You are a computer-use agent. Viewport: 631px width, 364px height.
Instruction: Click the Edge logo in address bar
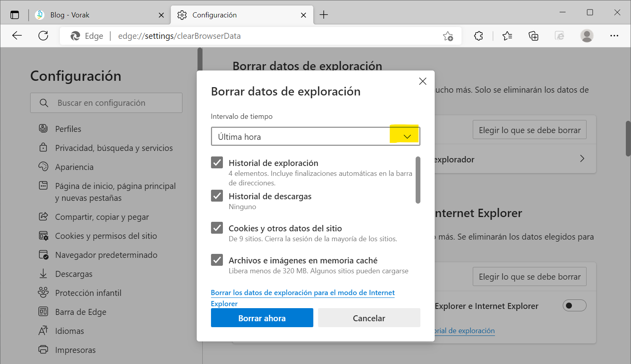[x=75, y=36]
